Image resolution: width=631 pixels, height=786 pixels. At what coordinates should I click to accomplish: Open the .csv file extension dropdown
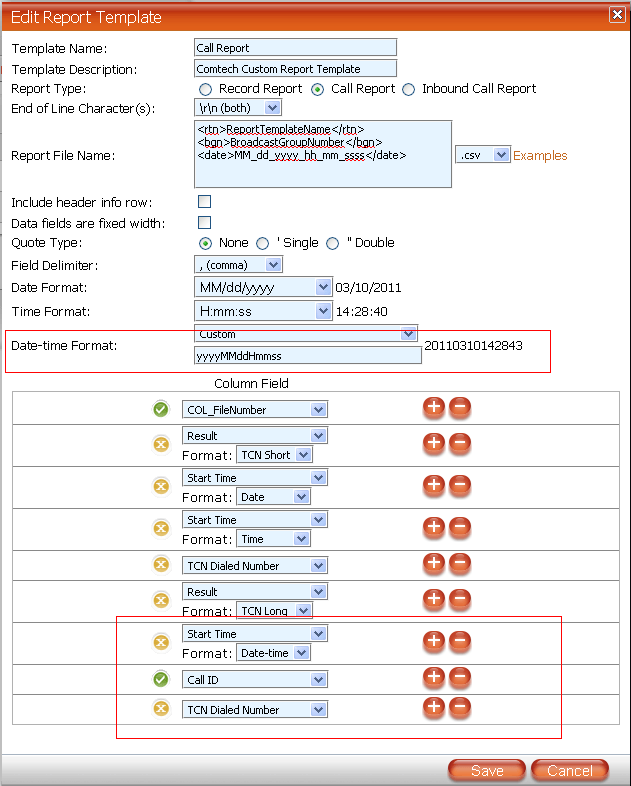483,155
